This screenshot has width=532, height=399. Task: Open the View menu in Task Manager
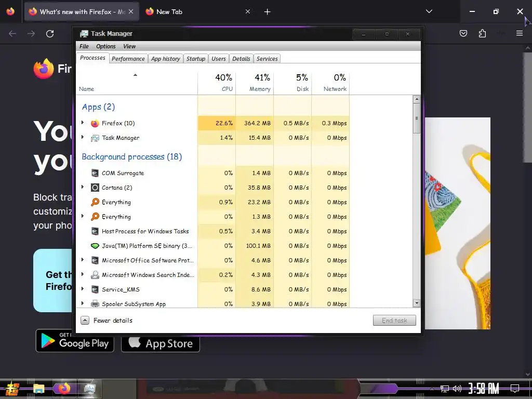[129, 46]
